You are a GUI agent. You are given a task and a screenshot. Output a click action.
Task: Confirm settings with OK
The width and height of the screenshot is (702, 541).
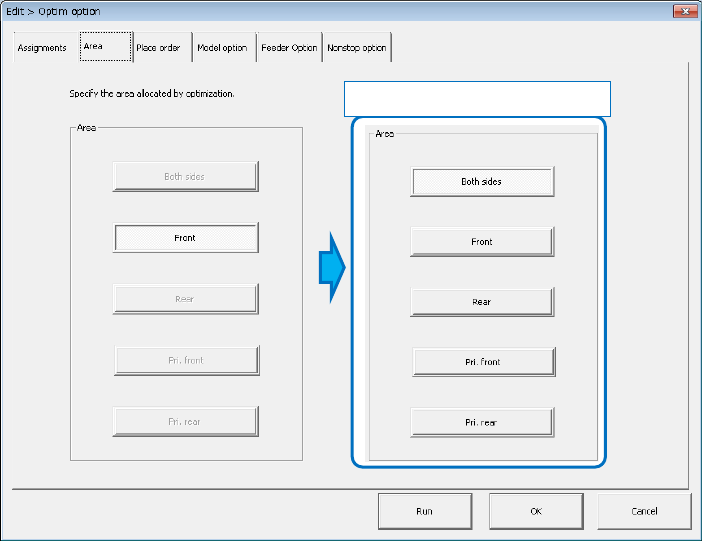tap(536, 511)
